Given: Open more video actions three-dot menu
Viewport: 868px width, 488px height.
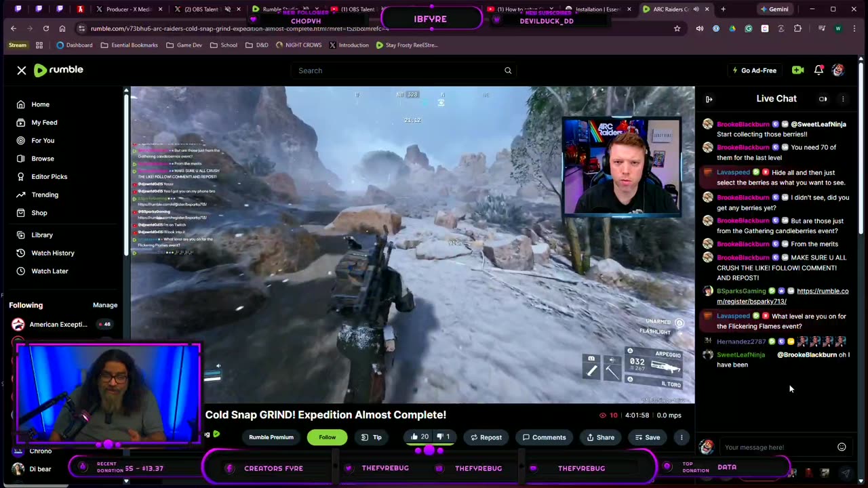Looking at the screenshot, I should [x=682, y=437].
